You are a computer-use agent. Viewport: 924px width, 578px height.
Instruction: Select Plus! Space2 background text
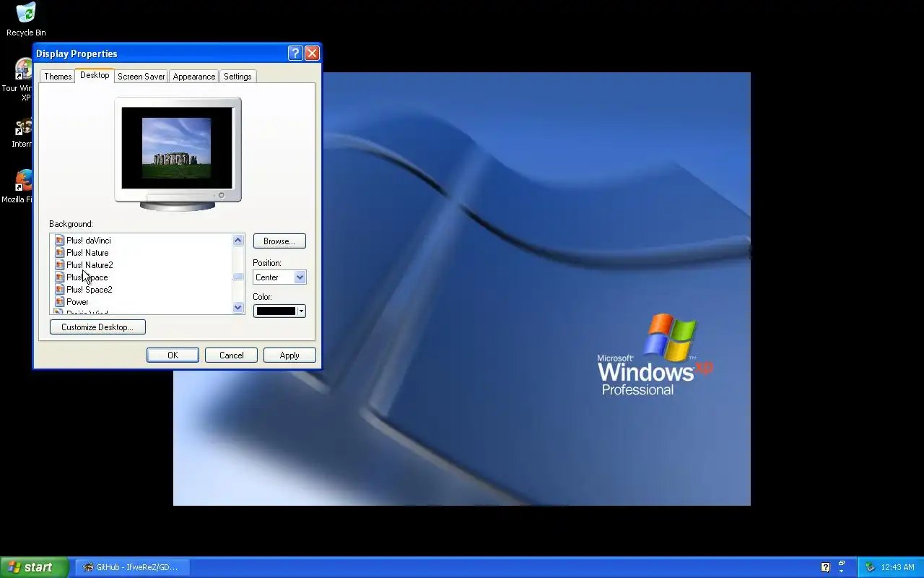pos(90,290)
